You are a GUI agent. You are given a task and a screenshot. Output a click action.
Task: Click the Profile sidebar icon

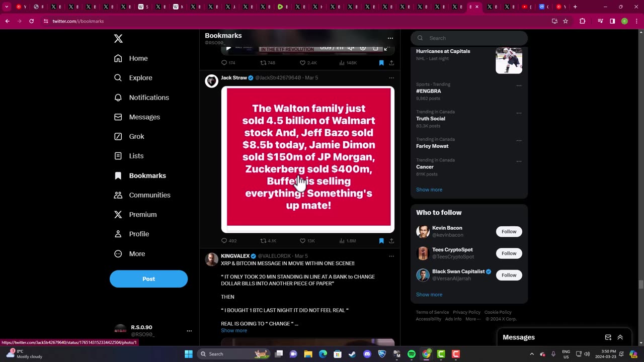pyautogui.click(x=118, y=234)
